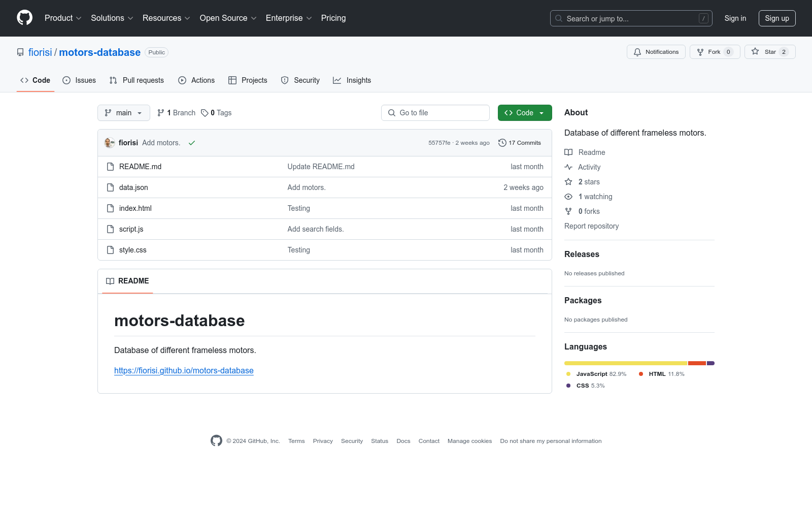Click the file icon next to index.html
Image resolution: width=812 pixels, height=508 pixels.
coord(110,208)
